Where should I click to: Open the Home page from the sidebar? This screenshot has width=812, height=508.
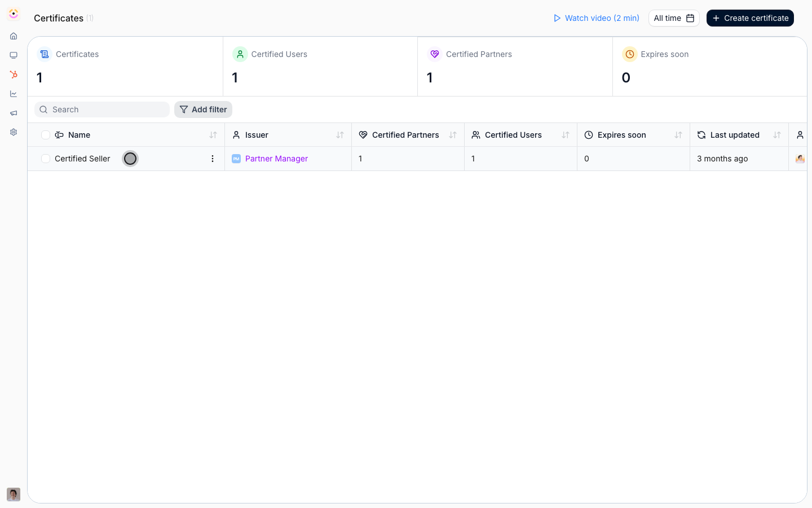click(14, 36)
